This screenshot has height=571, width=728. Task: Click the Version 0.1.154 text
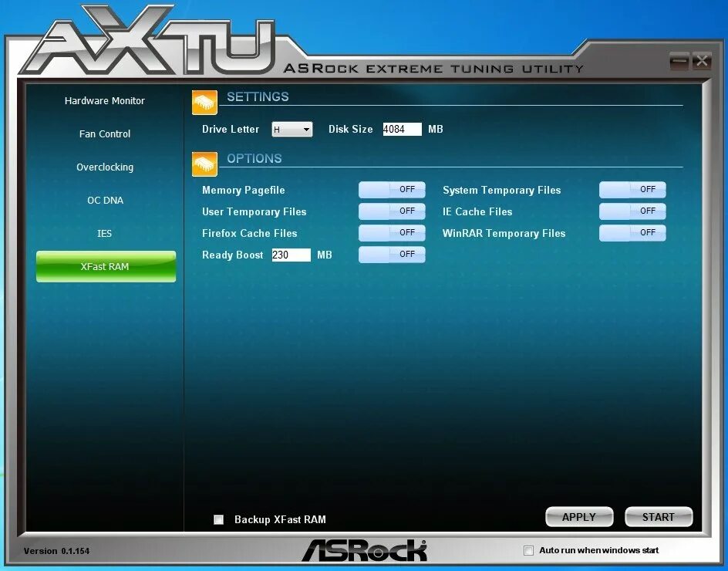(x=56, y=551)
